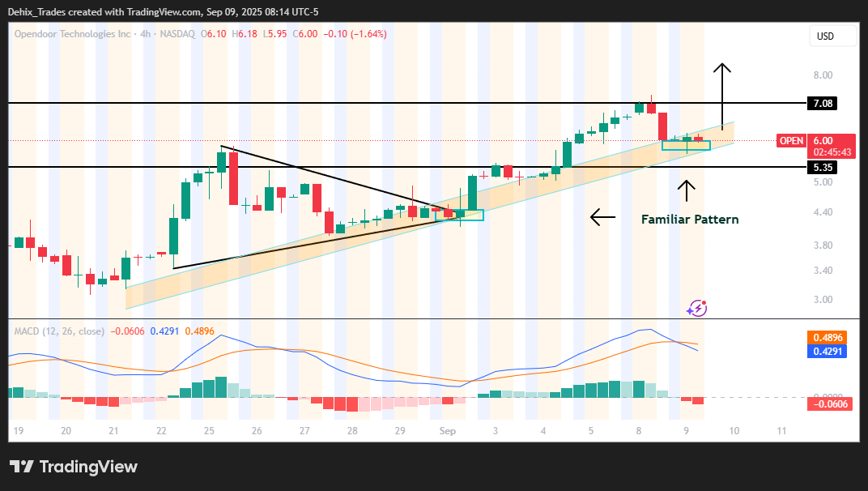Screen dimensions: 868x491
Task: Click the blue 0.4291 MACD axis label
Action: pyautogui.click(x=827, y=352)
